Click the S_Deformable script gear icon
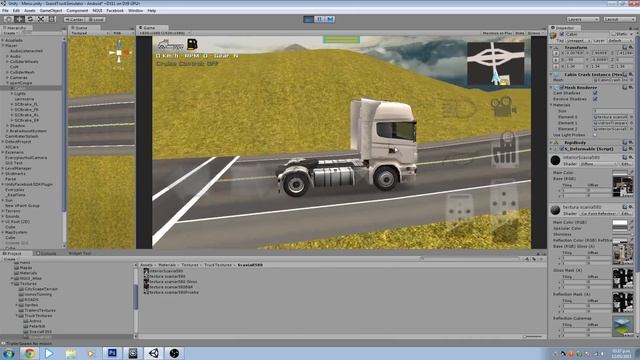This screenshot has height=360, width=640. click(630, 149)
